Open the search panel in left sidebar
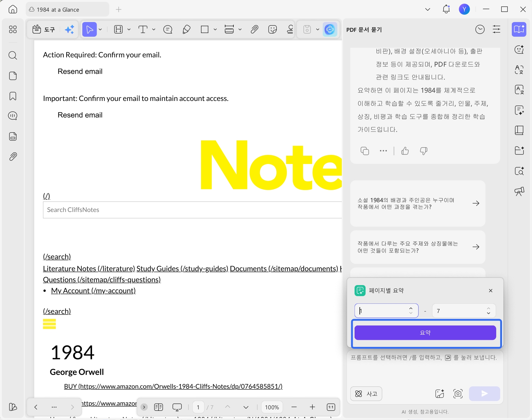The image size is (532, 420). point(13,55)
